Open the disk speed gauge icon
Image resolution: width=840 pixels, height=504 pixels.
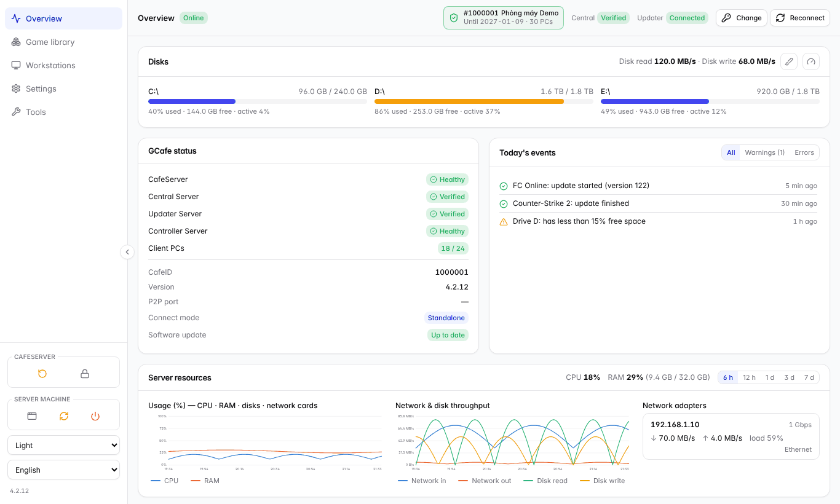[811, 61]
